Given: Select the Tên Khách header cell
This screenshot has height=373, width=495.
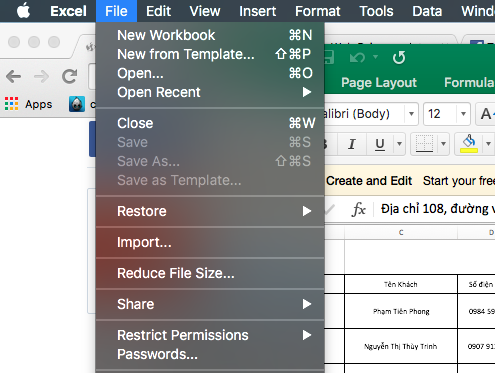Looking at the screenshot, I should (x=401, y=284).
